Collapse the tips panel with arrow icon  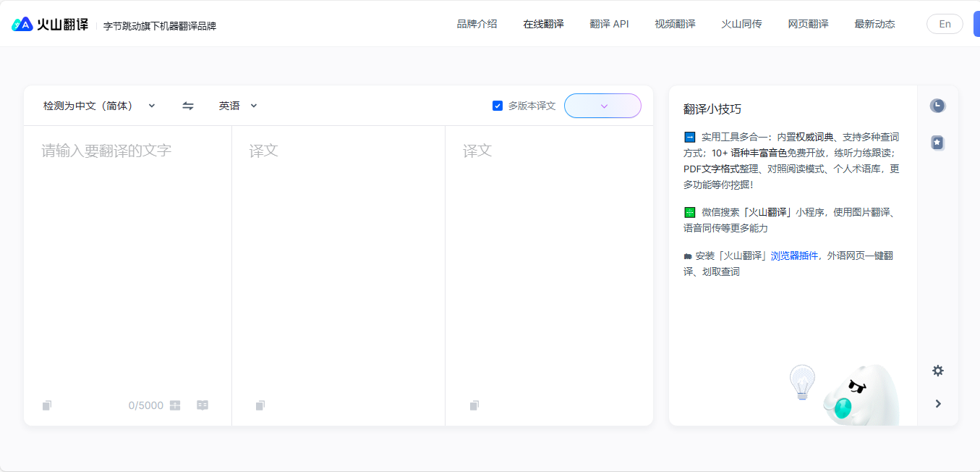tap(938, 404)
